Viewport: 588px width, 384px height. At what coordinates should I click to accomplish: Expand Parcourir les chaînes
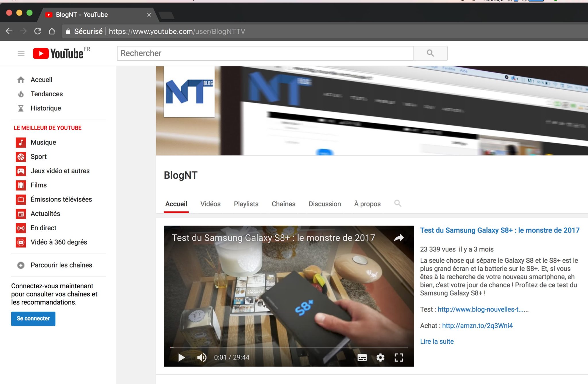(x=61, y=265)
